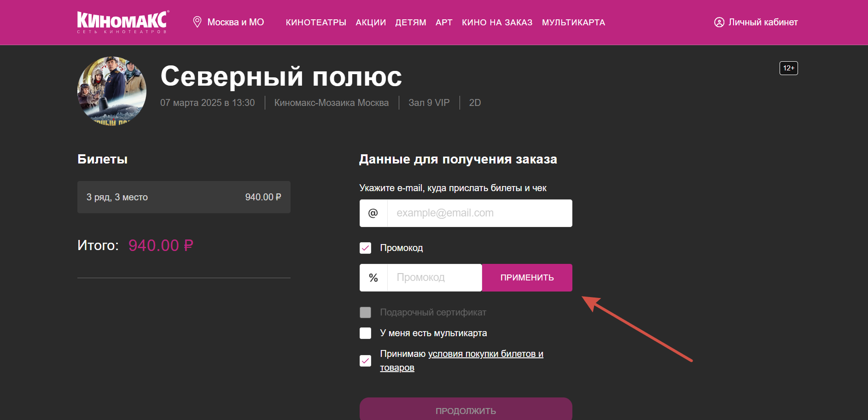This screenshot has width=868, height=420.
Task: Click the Промокод checkbox label
Action: point(402,248)
